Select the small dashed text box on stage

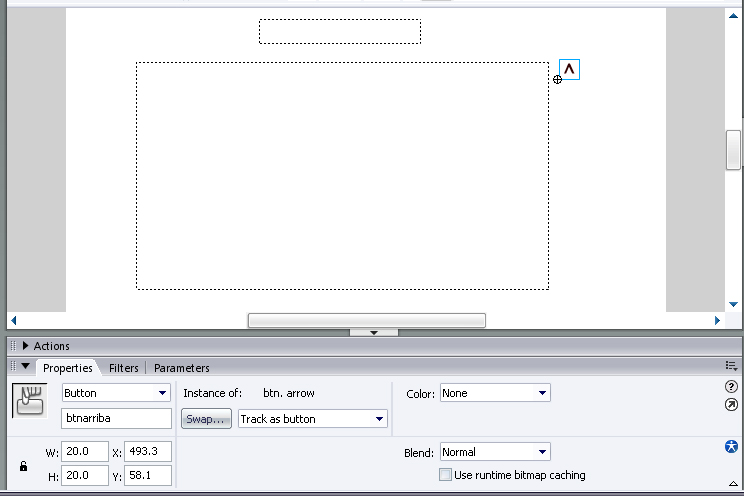coord(340,31)
